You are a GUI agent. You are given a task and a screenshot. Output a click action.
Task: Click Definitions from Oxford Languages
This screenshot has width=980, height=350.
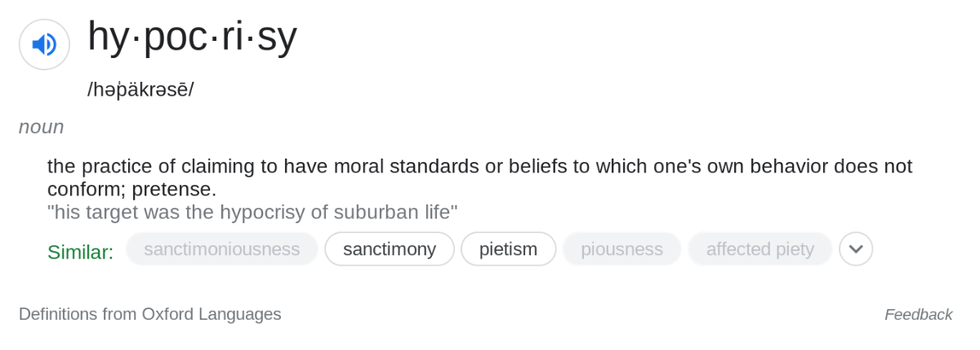150,314
